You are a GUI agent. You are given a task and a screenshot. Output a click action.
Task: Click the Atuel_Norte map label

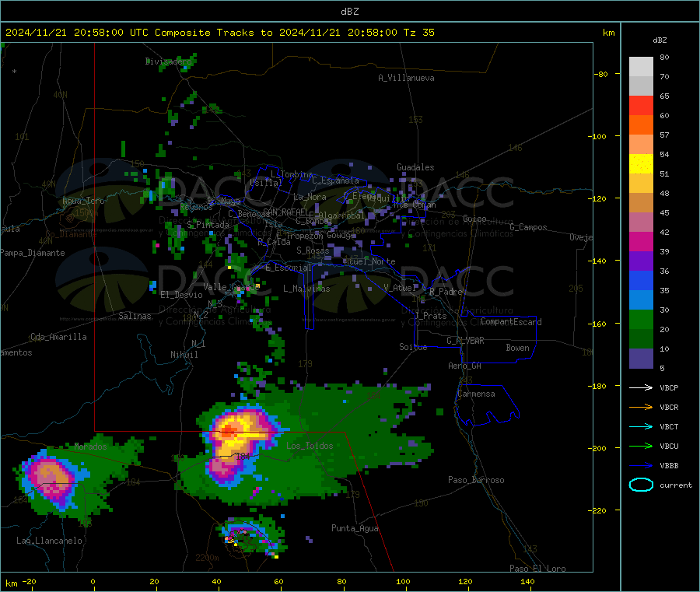(369, 261)
